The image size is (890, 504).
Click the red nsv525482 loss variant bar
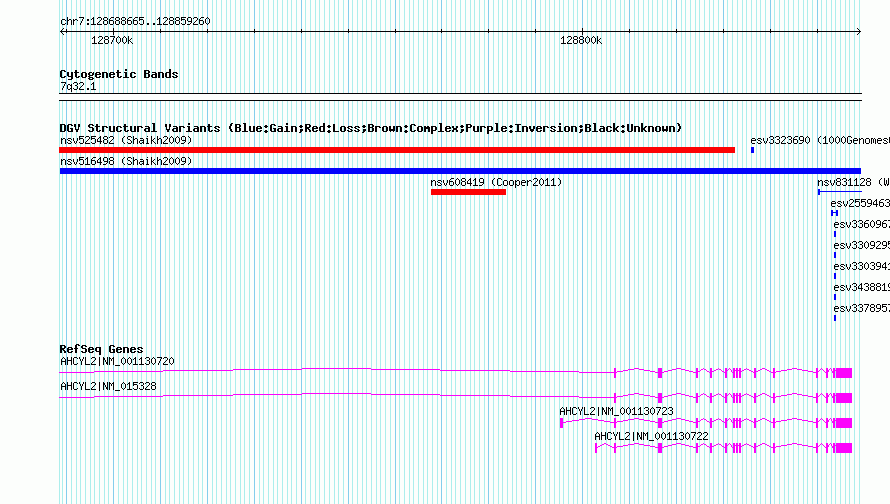click(397, 150)
